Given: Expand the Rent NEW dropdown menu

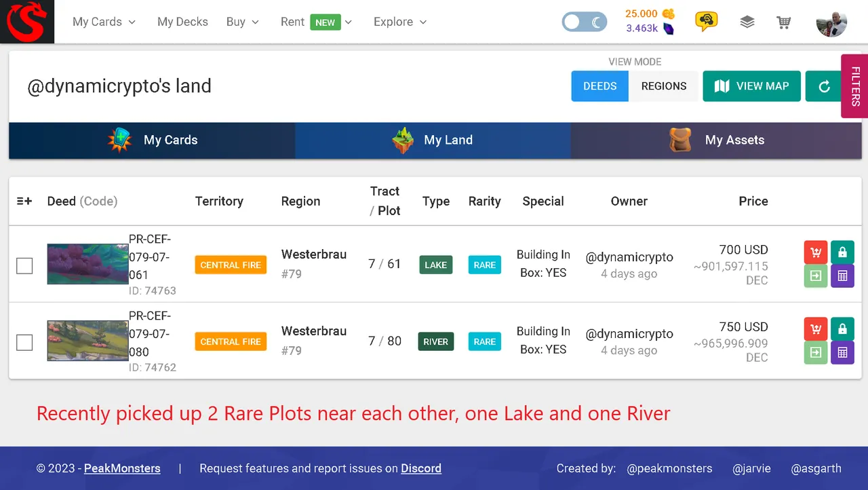Looking at the screenshot, I should click(x=317, y=22).
